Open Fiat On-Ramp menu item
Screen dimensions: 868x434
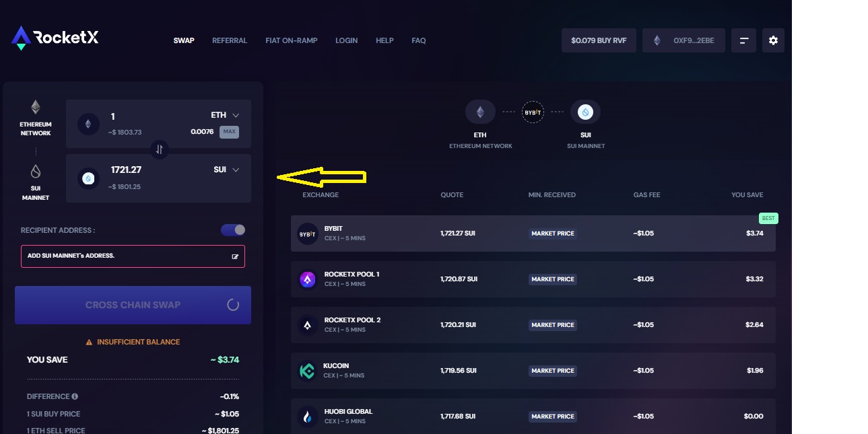(x=292, y=40)
